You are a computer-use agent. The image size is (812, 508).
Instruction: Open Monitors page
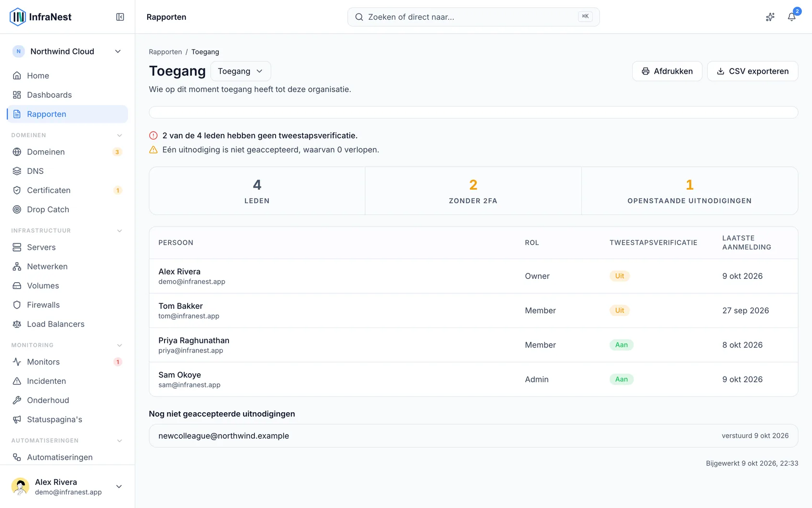coord(67,362)
